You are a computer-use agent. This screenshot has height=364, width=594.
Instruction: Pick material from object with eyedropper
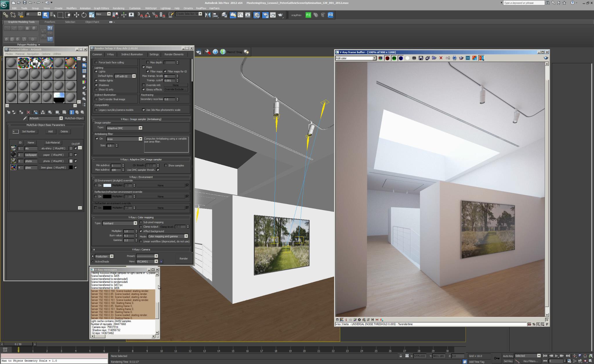point(25,118)
